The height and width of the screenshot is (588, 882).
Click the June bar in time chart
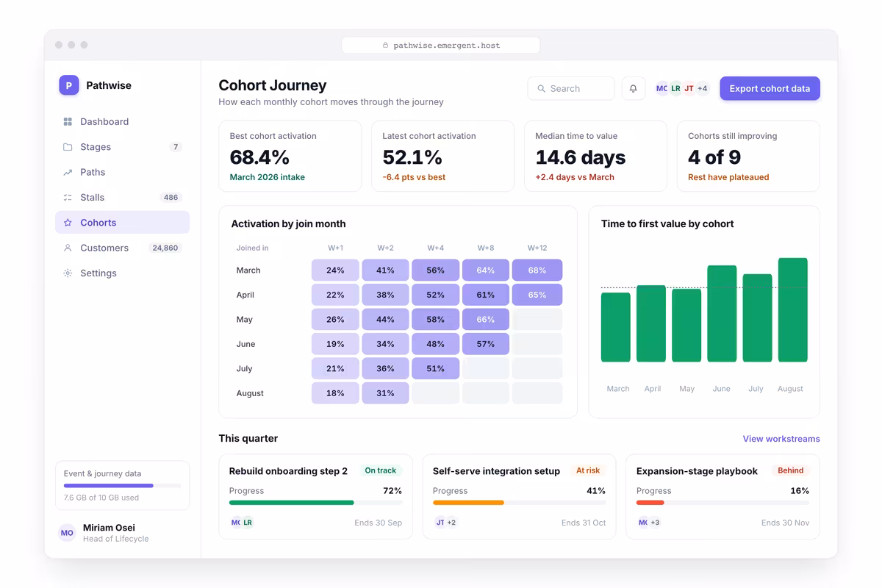[x=722, y=313]
